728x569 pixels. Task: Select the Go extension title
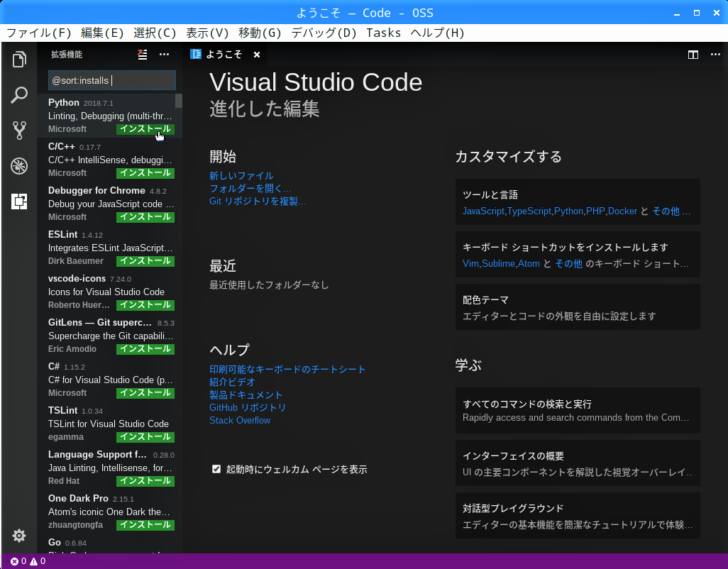(x=55, y=543)
